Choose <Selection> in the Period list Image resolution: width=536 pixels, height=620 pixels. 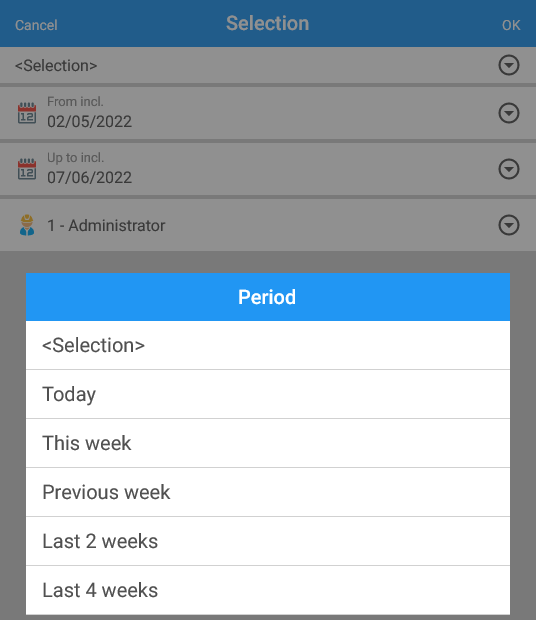(268, 345)
